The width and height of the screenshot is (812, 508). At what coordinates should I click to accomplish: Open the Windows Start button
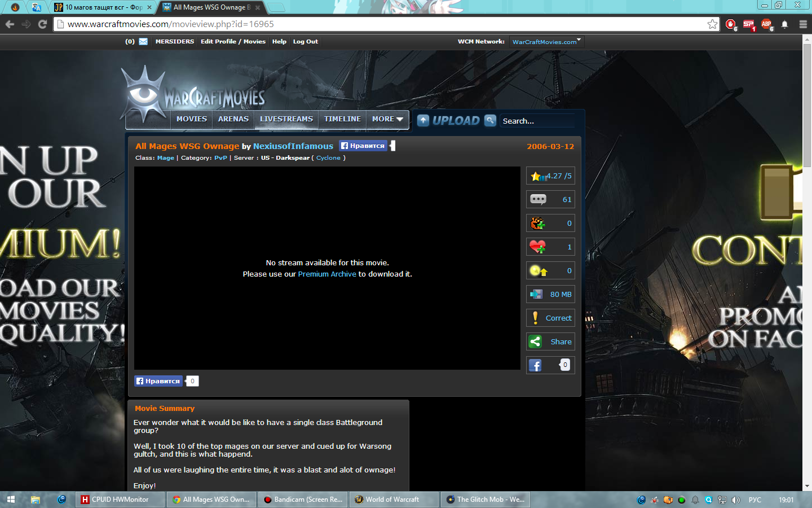(11, 500)
